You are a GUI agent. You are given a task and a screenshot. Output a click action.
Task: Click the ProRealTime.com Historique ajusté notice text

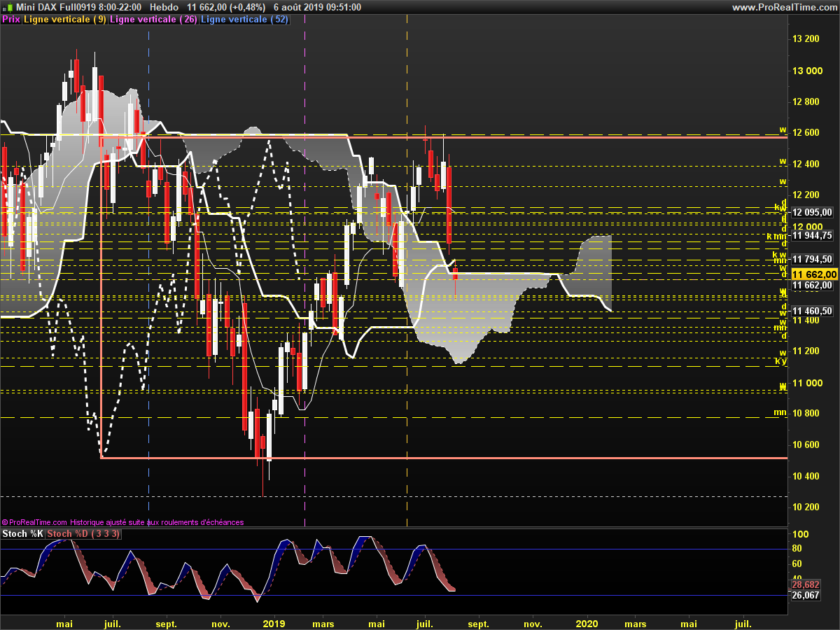point(122,522)
